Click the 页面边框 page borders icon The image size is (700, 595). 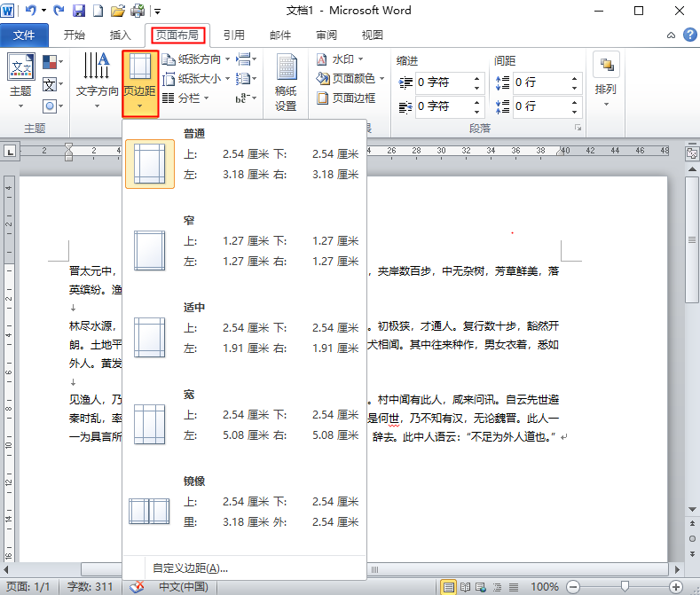click(x=346, y=98)
